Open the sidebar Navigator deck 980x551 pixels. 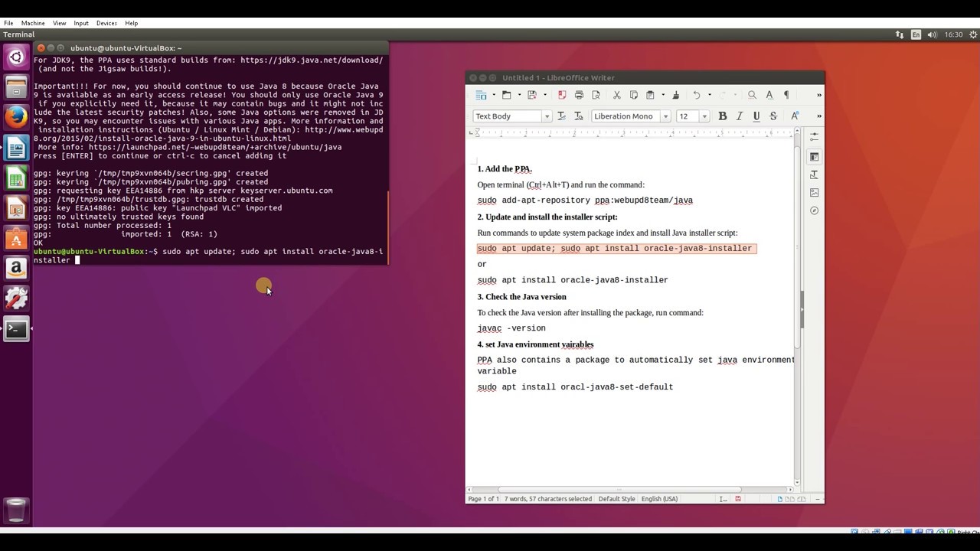814,210
